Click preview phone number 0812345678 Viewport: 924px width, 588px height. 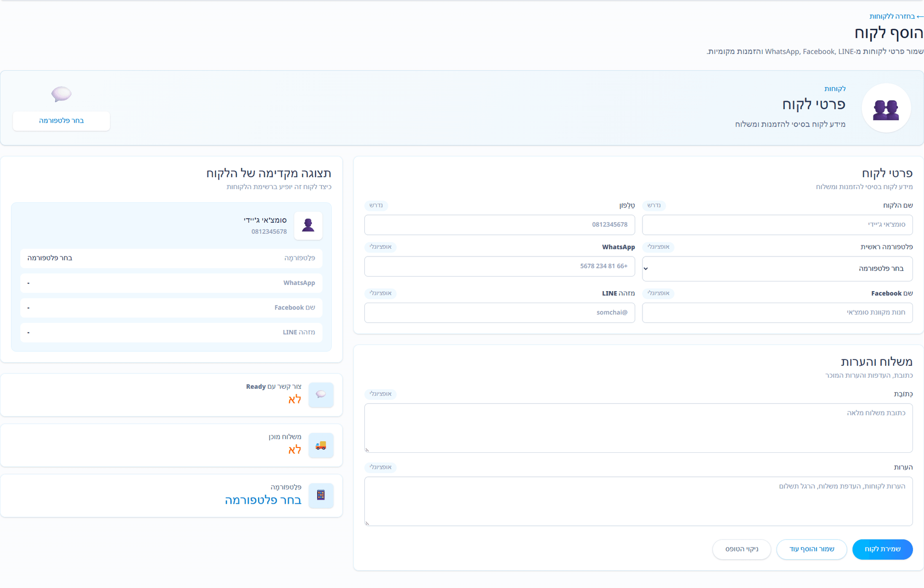[x=269, y=232]
